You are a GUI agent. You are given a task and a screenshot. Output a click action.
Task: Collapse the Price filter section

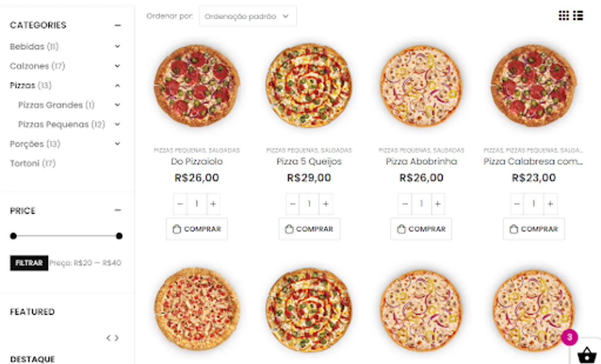[x=118, y=210]
